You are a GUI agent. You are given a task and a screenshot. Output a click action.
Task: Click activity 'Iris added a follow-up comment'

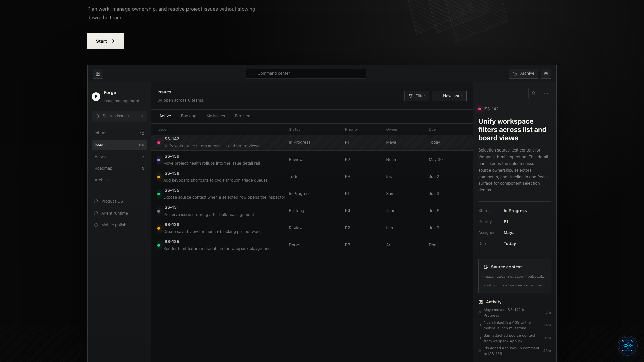[x=515, y=351]
